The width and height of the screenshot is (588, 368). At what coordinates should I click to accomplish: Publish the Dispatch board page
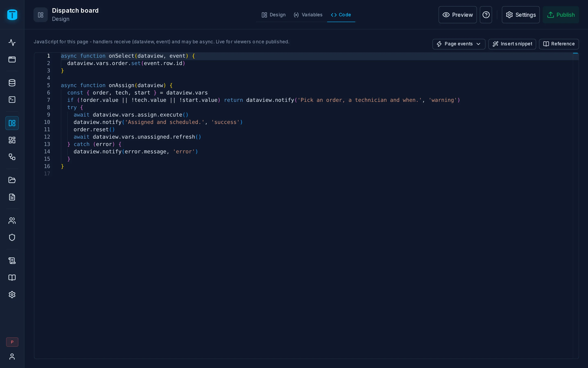(x=561, y=15)
